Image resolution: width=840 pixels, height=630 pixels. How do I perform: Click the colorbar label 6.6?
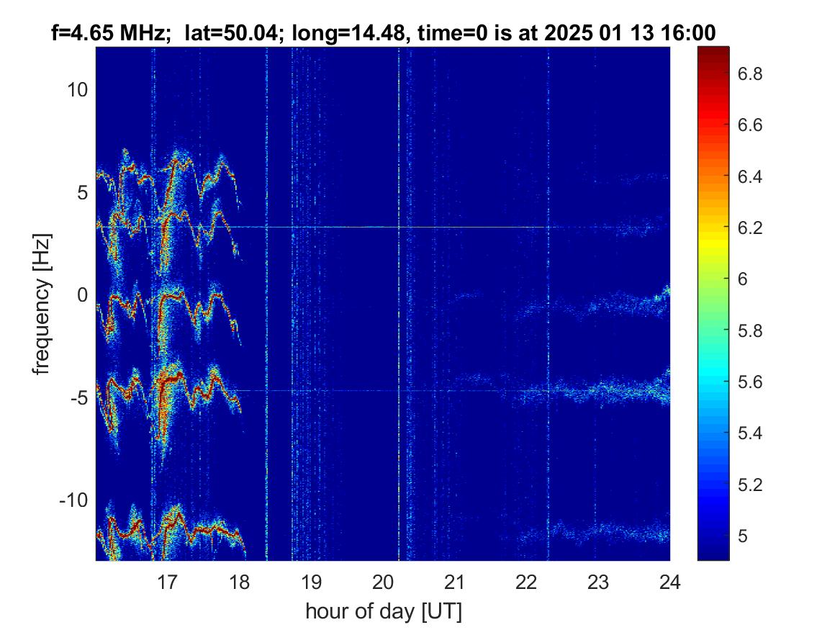(750, 125)
